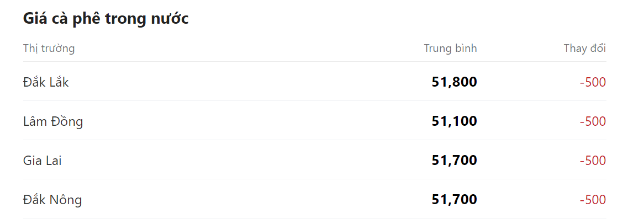The width and height of the screenshot is (644, 224).
Task: Select the Lâm Đồng market name
Action: [53, 121]
